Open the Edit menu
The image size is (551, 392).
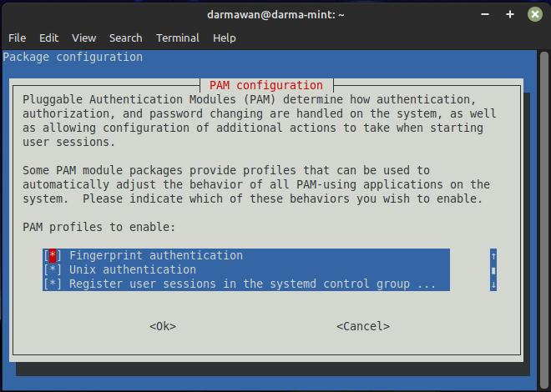click(49, 38)
